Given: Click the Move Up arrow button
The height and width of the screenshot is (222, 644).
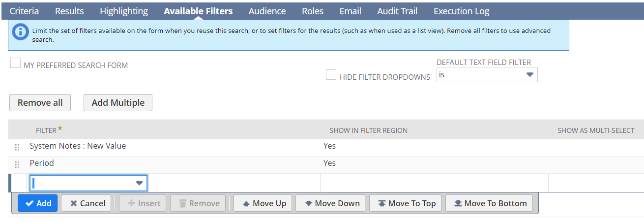Looking at the screenshot, I should tap(264, 203).
